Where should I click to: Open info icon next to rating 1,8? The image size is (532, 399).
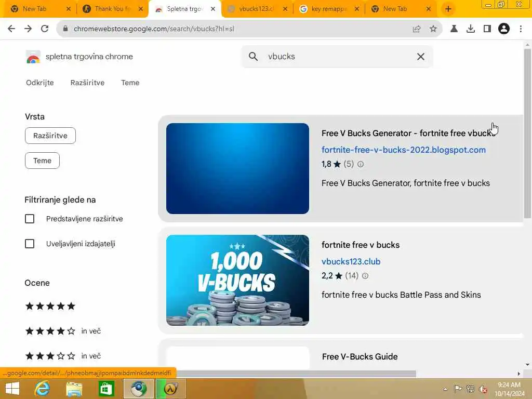(361, 164)
